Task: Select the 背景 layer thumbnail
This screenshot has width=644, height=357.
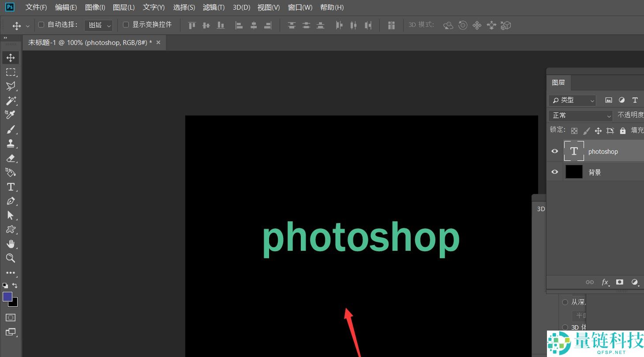Action: [574, 172]
